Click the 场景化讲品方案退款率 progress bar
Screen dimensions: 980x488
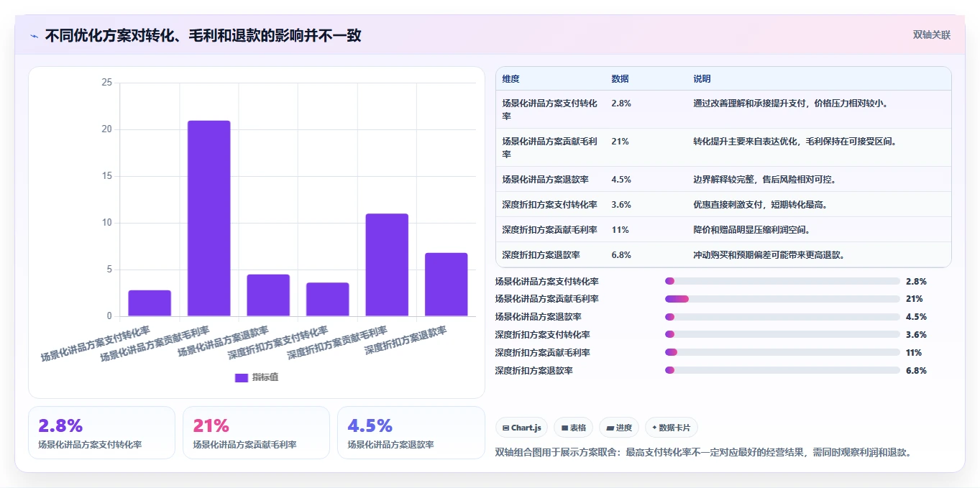[782, 317]
